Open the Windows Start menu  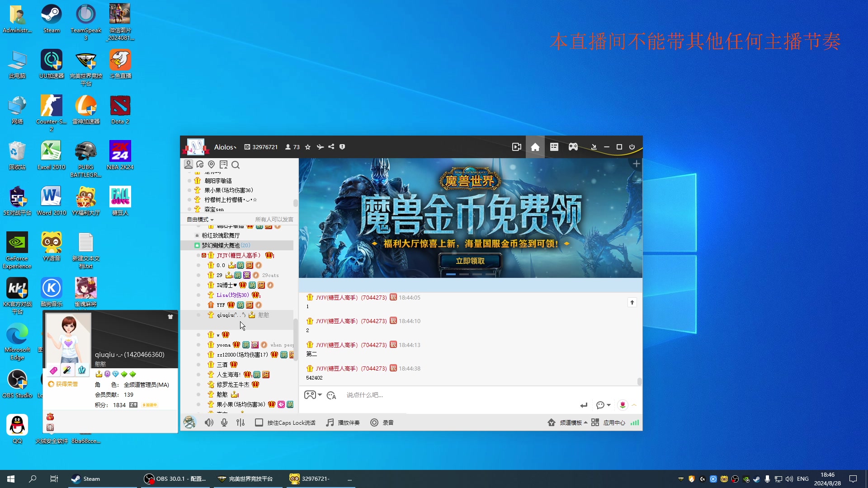(11, 479)
